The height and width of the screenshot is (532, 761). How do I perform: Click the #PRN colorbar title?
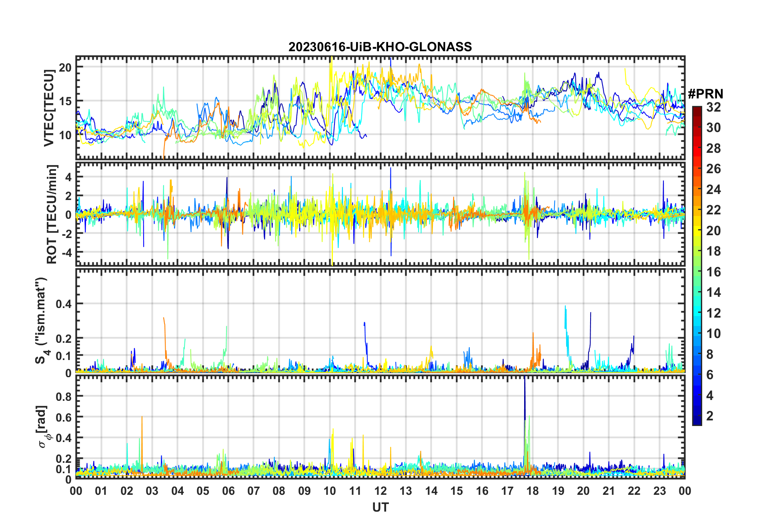[x=705, y=94]
